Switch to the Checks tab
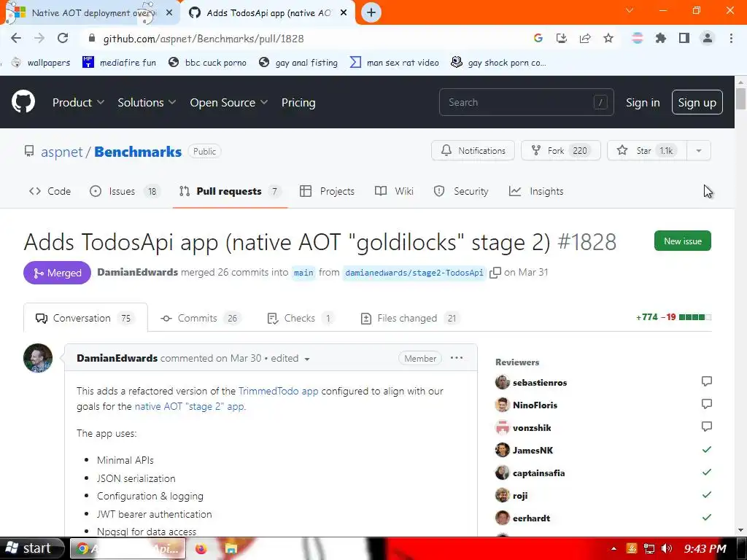The image size is (747, 560). (300, 318)
